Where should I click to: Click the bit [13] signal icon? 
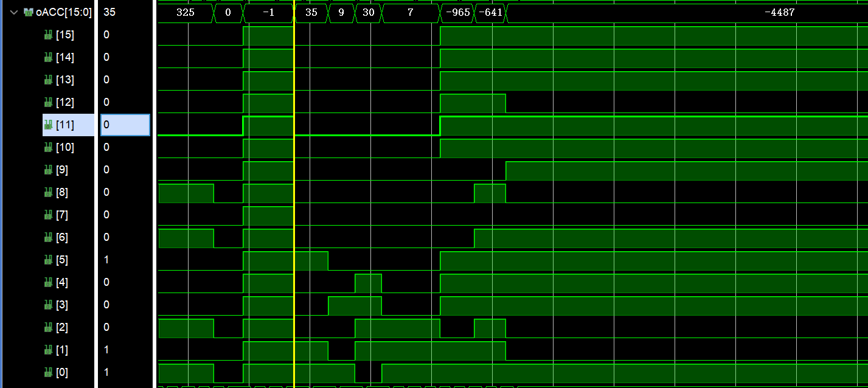[48, 80]
